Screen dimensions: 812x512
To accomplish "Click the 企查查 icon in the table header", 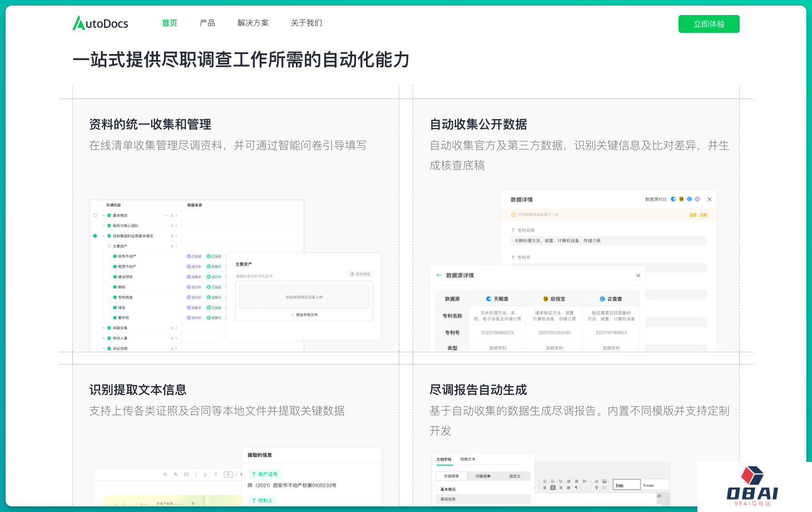I will point(602,299).
